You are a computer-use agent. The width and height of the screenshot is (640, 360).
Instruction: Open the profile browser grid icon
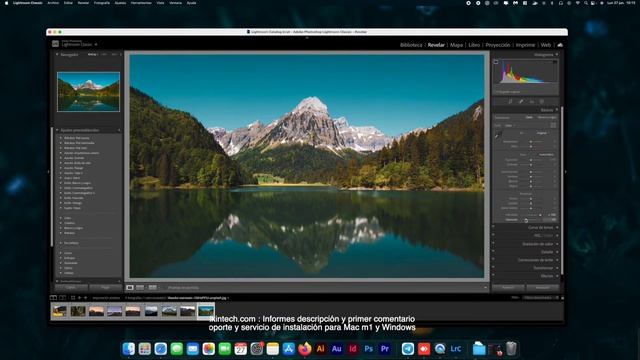click(553, 126)
